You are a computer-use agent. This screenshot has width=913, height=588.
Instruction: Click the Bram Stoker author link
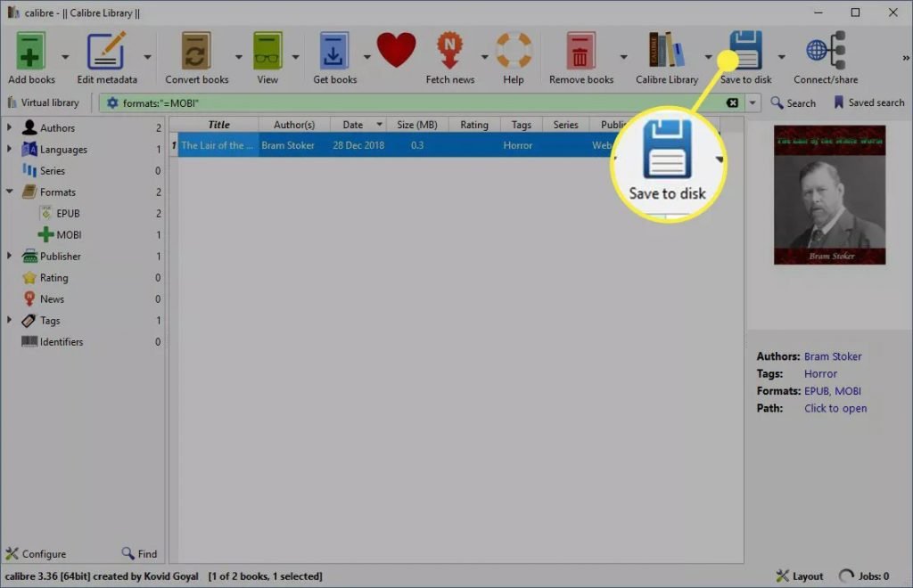click(x=833, y=356)
